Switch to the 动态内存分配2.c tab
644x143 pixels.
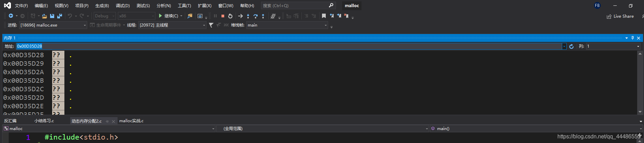87,121
